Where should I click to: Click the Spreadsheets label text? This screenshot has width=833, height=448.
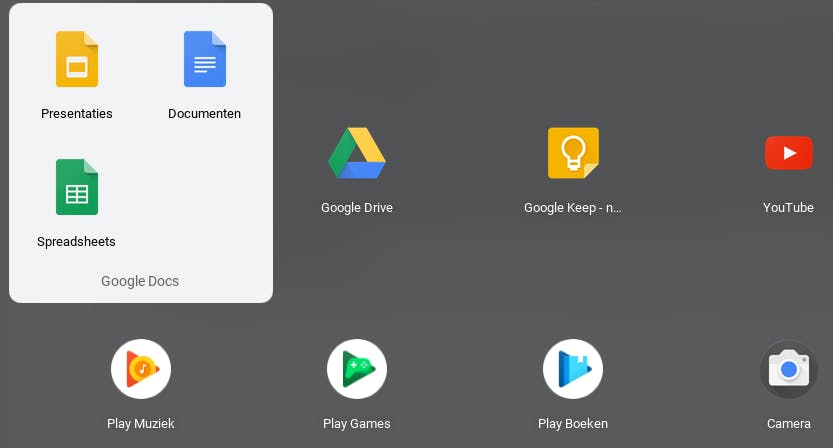coord(76,242)
